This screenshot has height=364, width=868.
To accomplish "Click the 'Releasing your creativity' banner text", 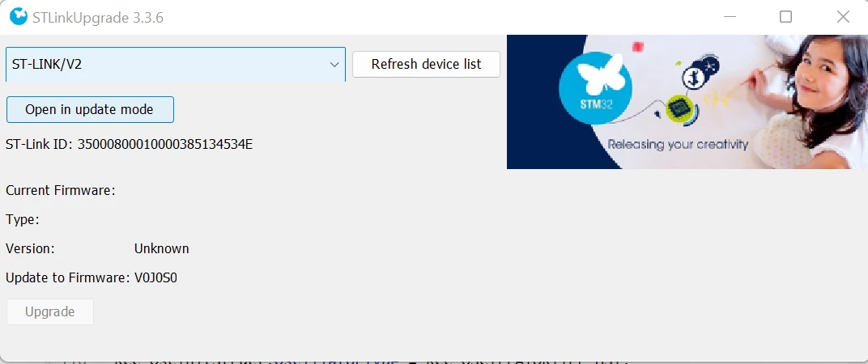I will click(679, 145).
